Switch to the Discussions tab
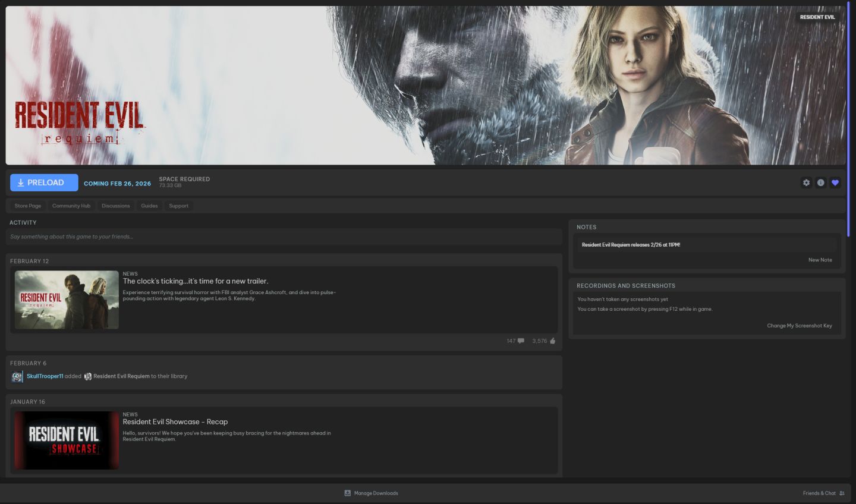Viewport: 856px width, 504px height. [x=116, y=206]
